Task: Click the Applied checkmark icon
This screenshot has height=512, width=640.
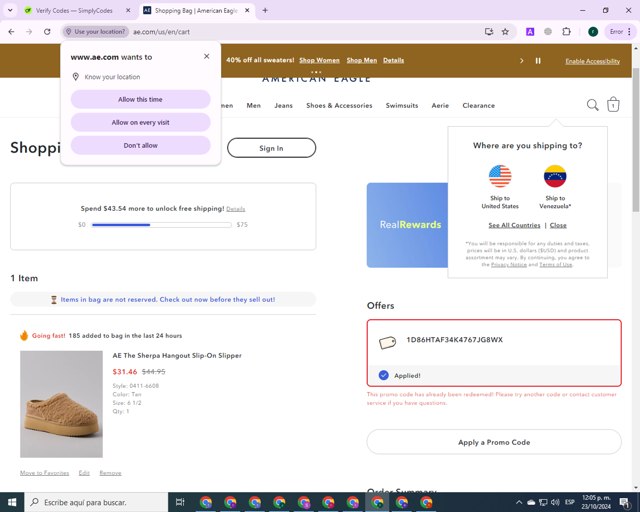Action: click(x=383, y=375)
